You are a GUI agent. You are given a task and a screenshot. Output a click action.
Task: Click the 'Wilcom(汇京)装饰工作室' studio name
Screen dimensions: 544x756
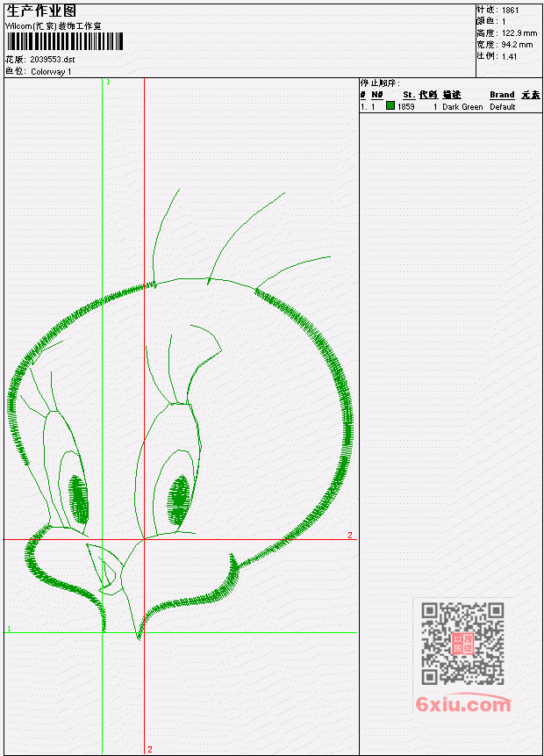coord(53,26)
